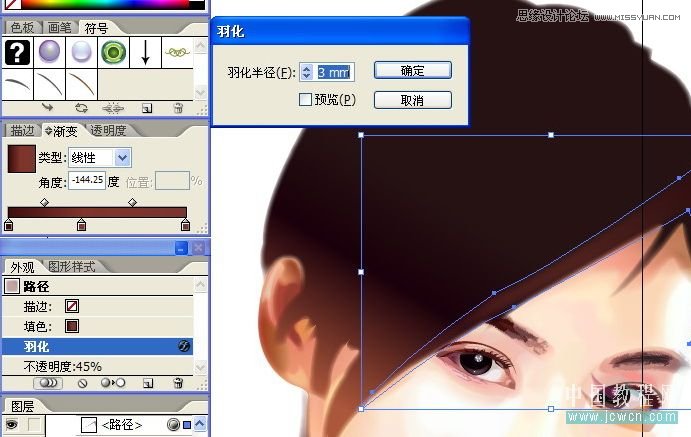Select the olive ornament flourish symbol
The height and width of the screenshot is (437, 691).
pyautogui.click(x=177, y=52)
